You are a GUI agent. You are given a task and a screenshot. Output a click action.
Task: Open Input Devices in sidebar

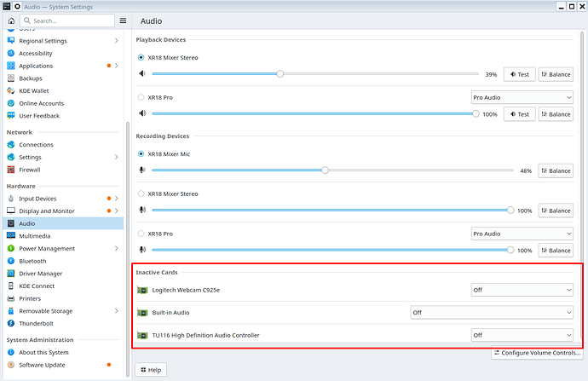click(63, 199)
